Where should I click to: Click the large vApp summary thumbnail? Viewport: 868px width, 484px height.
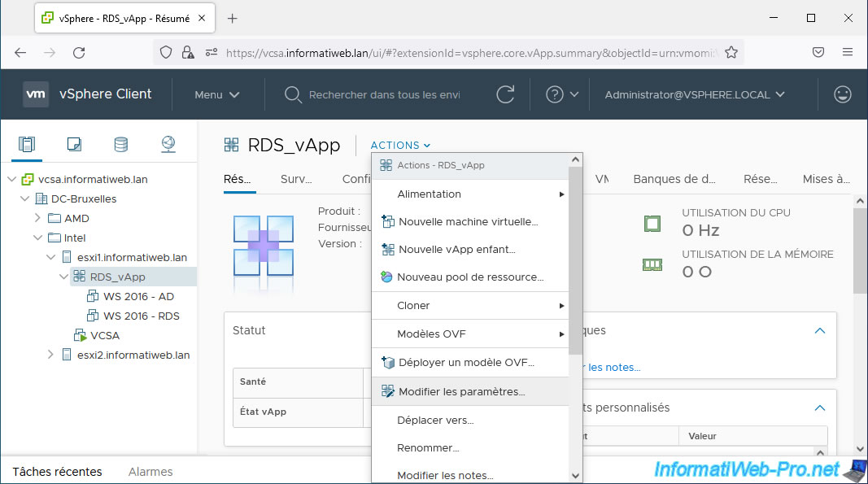point(264,246)
